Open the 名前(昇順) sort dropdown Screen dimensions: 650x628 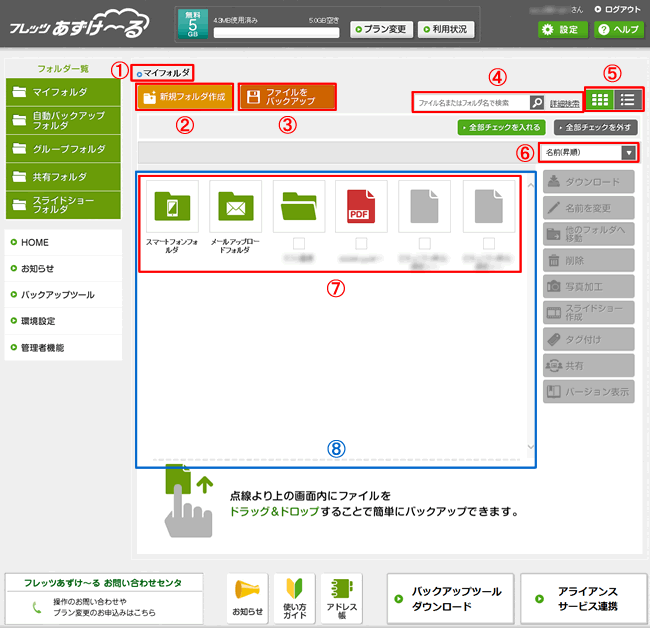(588, 153)
